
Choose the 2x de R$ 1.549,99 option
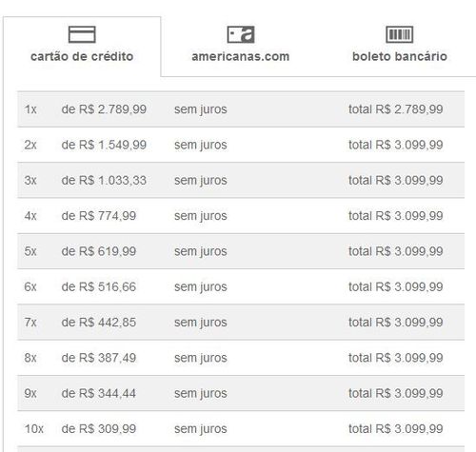pos(241,145)
